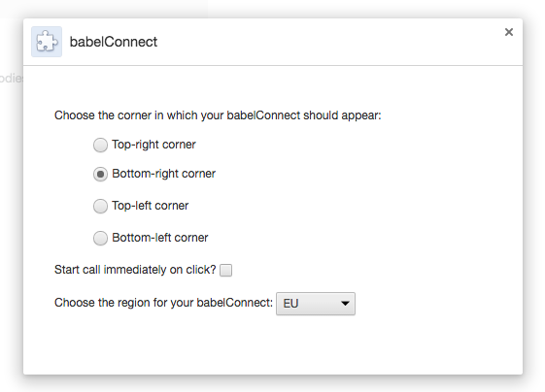Image resolution: width=545 pixels, height=392 pixels.
Task: Click the "Choose the corner" heading text
Action: click(x=218, y=115)
